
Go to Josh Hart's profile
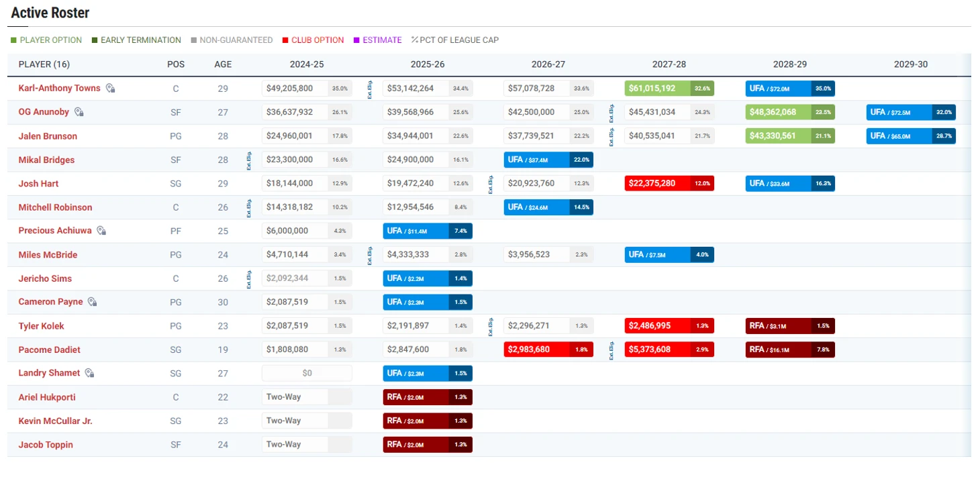39,183
